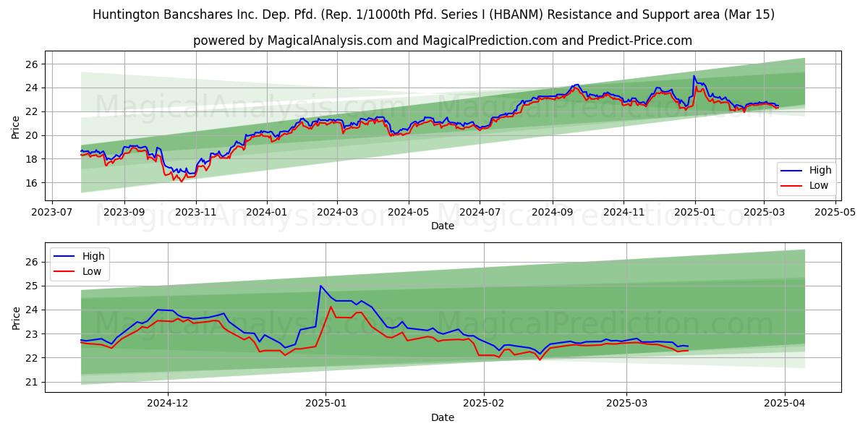Click the '2024-09' x-axis label in the top chart
The height and width of the screenshot is (434, 868).
tap(552, 213)
